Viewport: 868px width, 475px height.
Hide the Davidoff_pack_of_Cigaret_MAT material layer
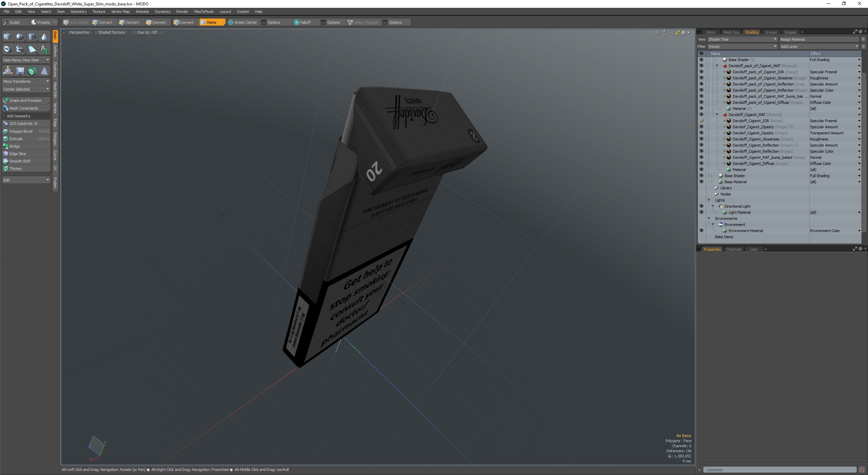pos(701,66)
